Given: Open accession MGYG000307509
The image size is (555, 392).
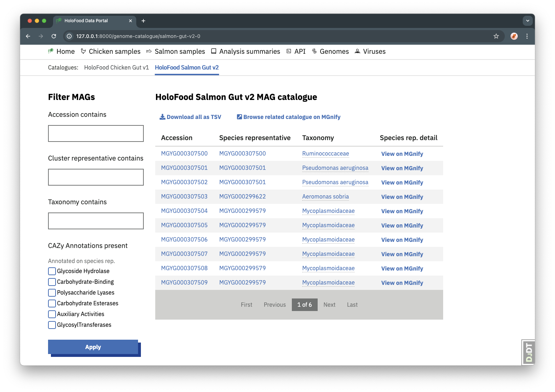Looking at the screenshot, I should pyautogui.click(x=184, y=282).
